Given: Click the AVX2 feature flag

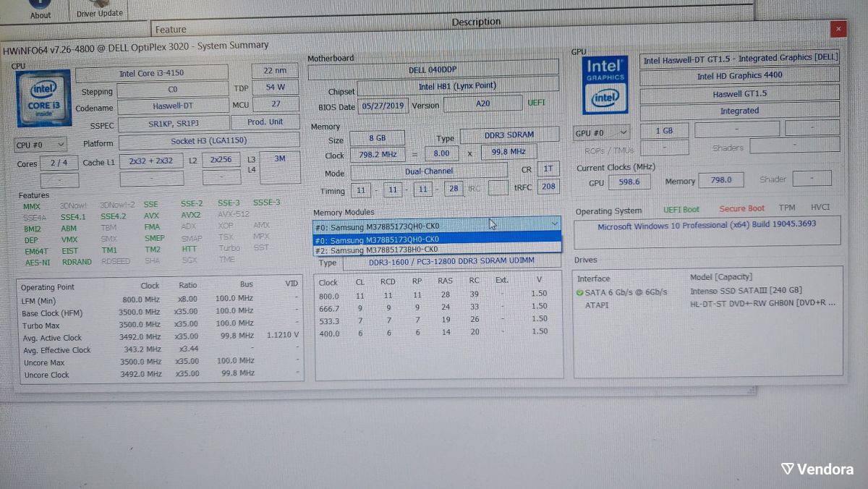Looking at the screenshot, I should (191, 215).
